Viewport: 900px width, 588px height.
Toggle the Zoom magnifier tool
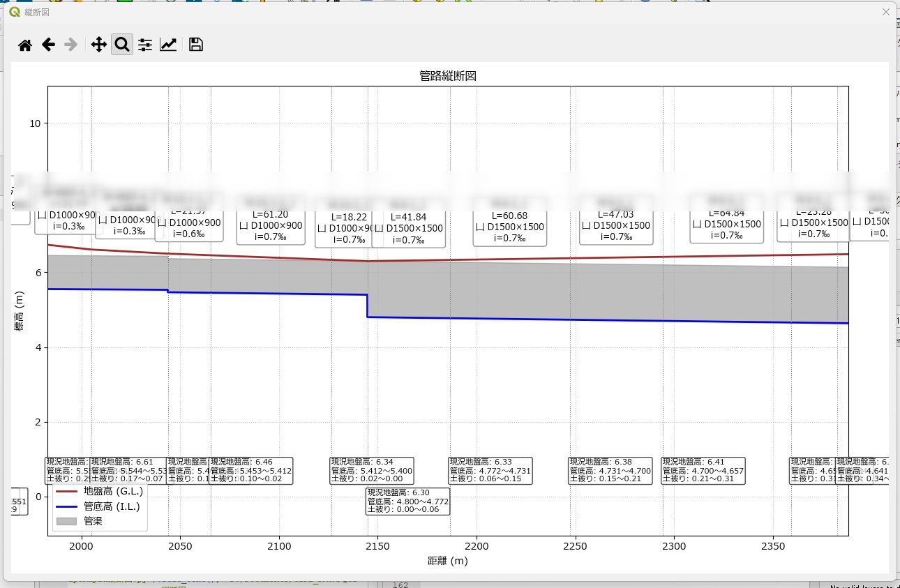122,45
